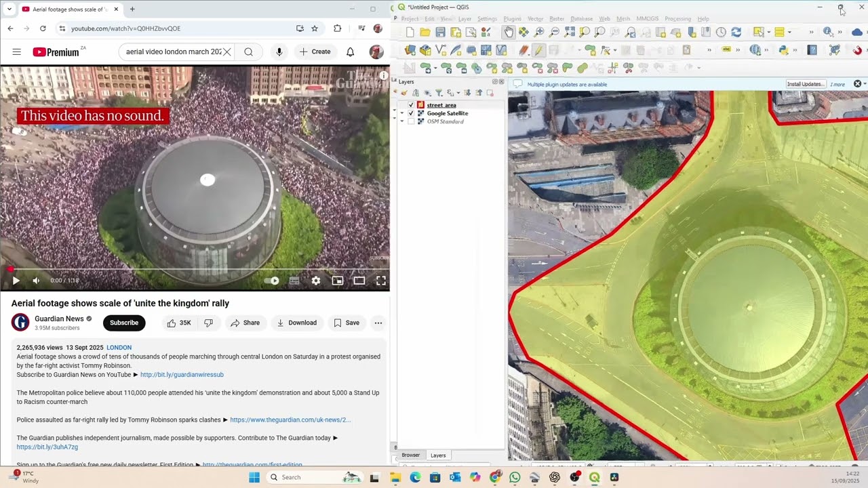The width and height of the screenshot is (868, 488).
Task: Toggle subtitles in the video player
Action: 294,281
